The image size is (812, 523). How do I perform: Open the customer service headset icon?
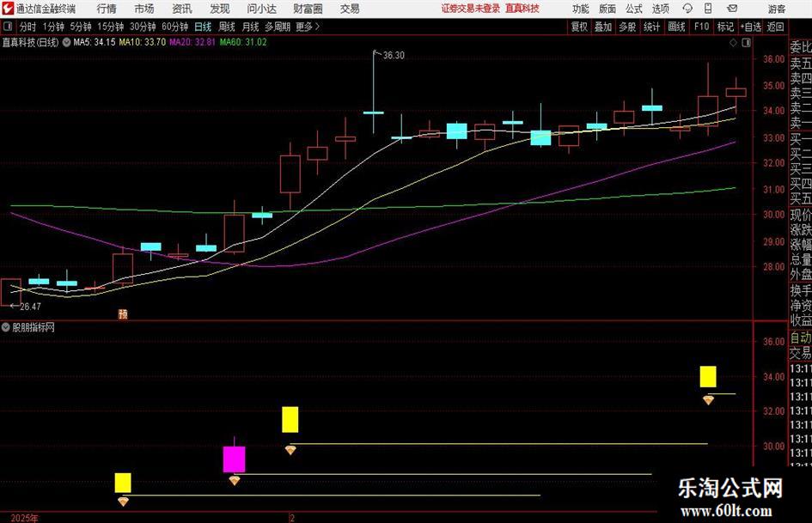click(x=687, y=9)
